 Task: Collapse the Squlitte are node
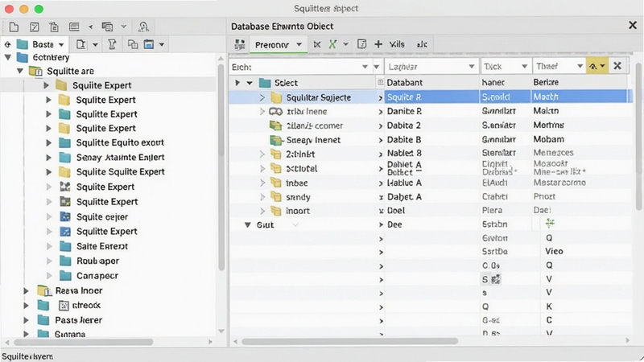click(x=19, y=71)
